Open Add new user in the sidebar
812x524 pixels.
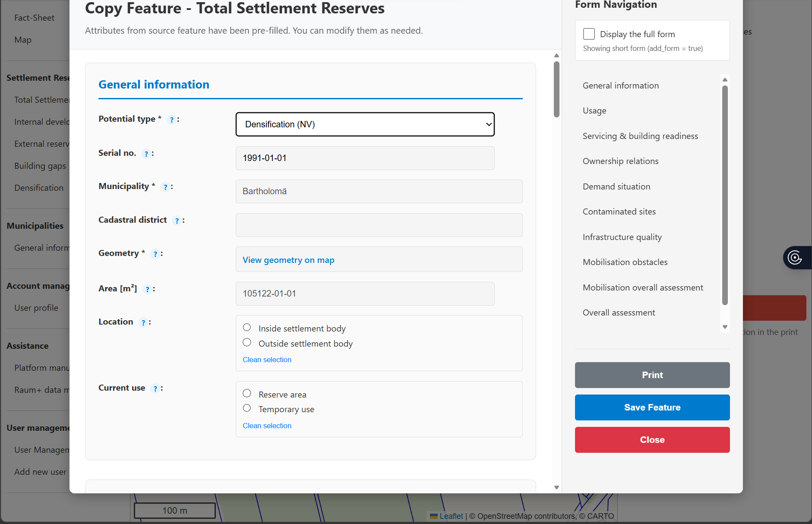[x=40, y=472]
